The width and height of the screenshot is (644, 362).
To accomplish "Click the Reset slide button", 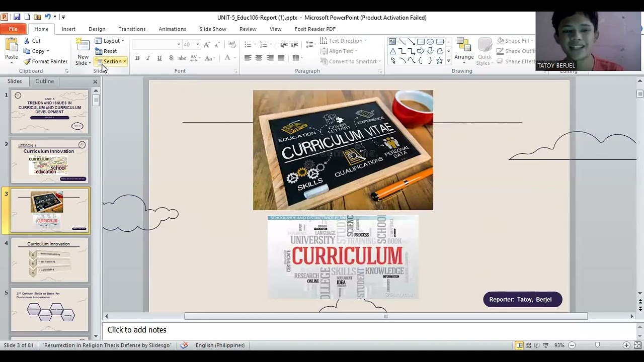I will click(x=106, y=51).
